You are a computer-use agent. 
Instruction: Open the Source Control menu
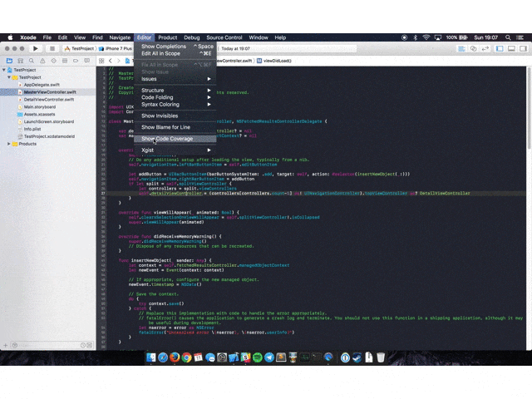point(224,37)
